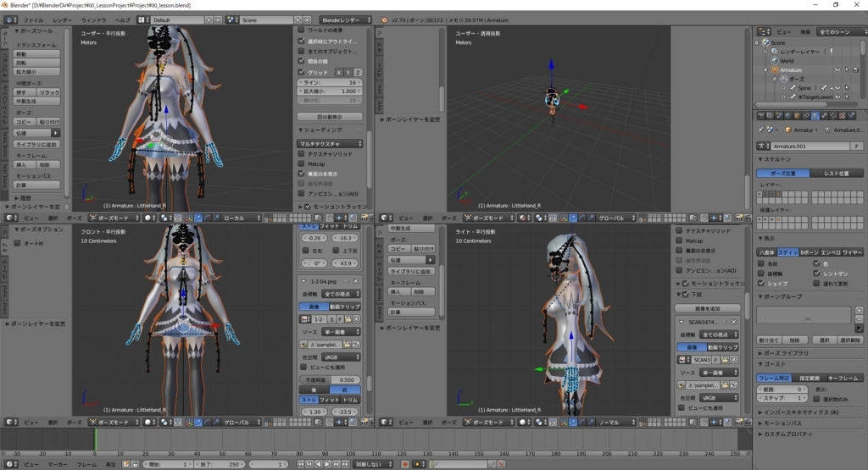The height and width of the screenshot is (470, 868).
Task: Switch armature display to Bボーン
Action: click(x=809, y=252)
